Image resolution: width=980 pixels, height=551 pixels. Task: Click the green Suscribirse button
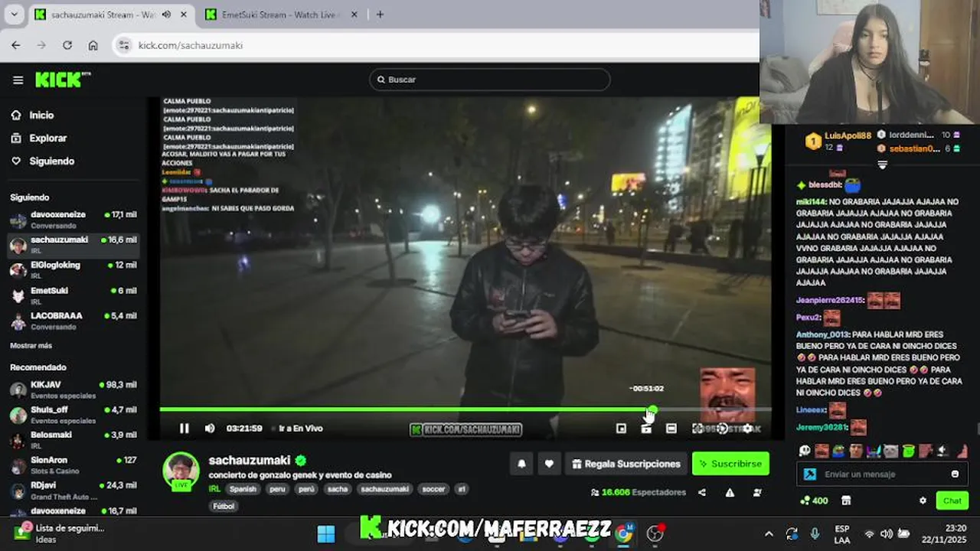tap(730, 464)
